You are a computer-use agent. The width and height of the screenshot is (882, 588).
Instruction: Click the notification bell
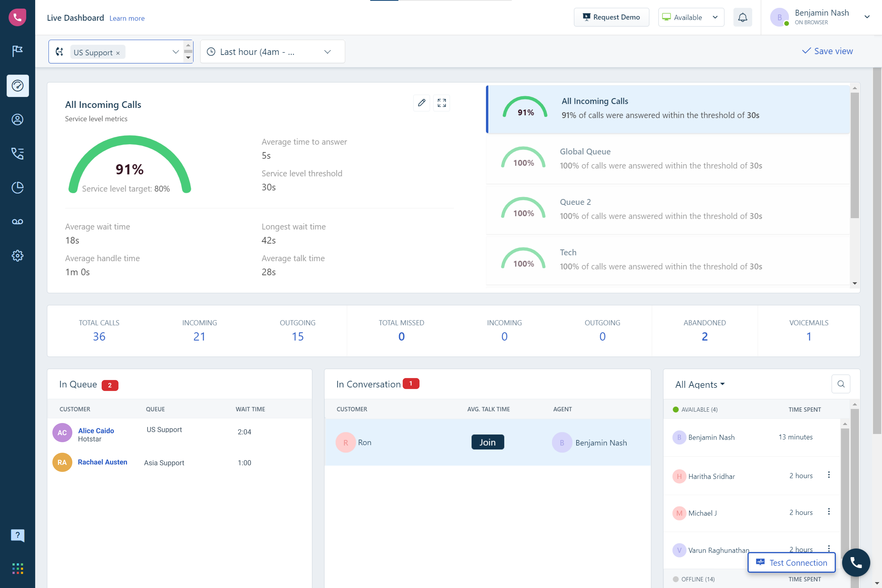pyautogui.click(x=742, y=17)
